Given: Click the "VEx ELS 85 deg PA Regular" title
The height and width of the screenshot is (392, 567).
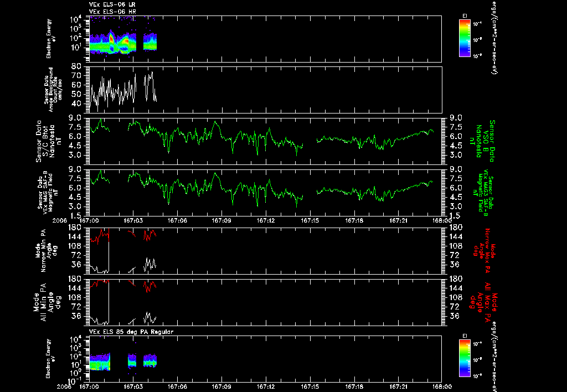Looking at the screenshot, I should 131,332.
